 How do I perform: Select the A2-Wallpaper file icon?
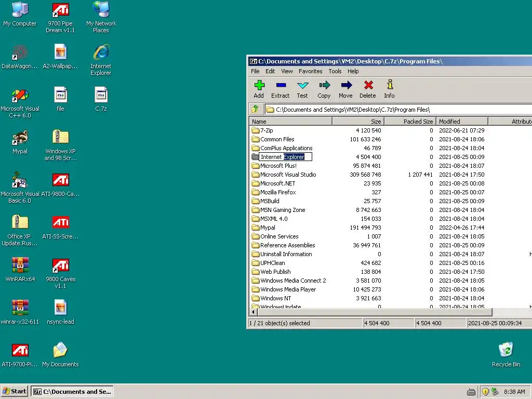pyautogui.click(x=60, y=57)
